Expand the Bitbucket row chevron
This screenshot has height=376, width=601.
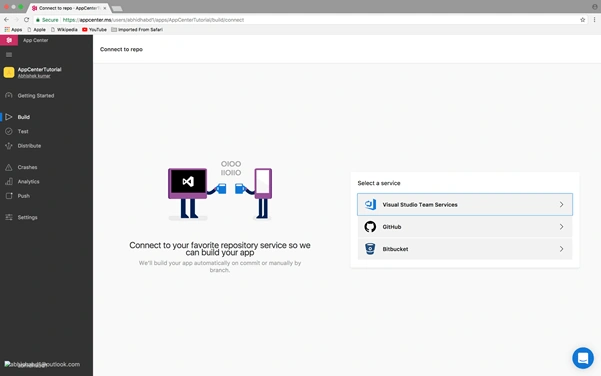pos(561,249)
